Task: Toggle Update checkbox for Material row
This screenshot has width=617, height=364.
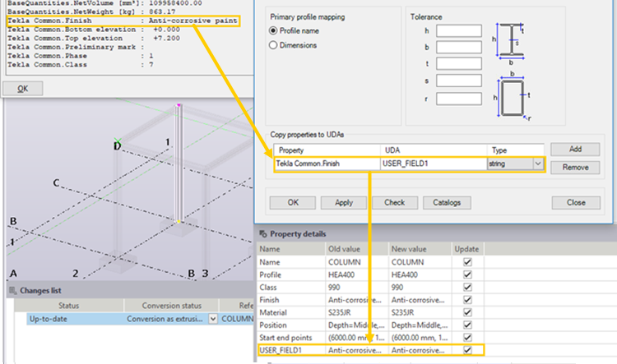Action: point(467,305)
